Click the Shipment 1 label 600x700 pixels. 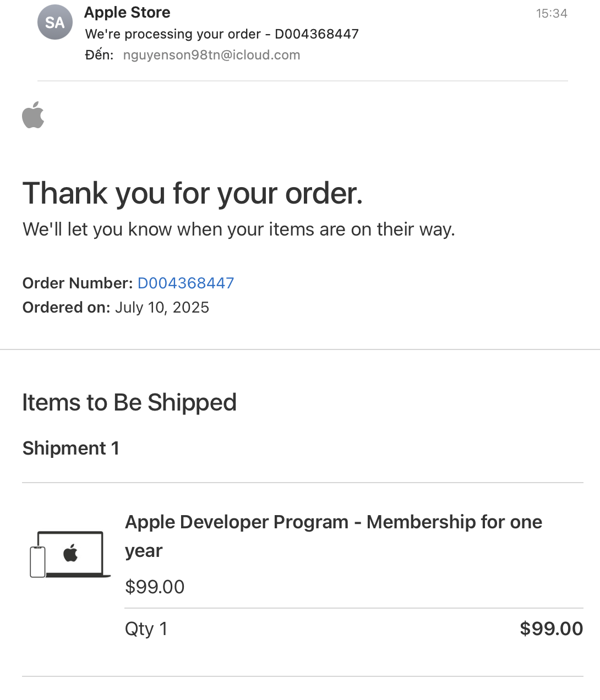[x=71, y=448]
